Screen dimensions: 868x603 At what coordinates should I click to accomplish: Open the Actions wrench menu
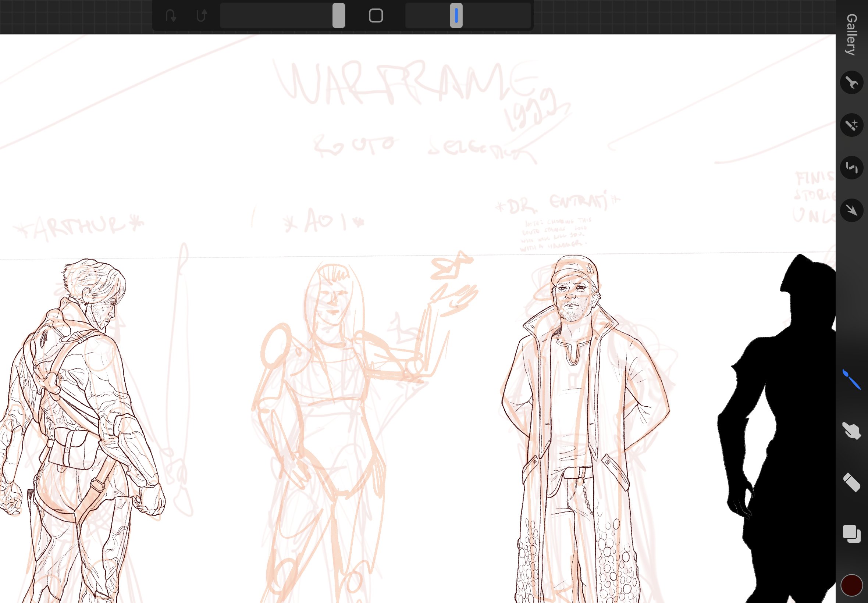coord(851,82)
